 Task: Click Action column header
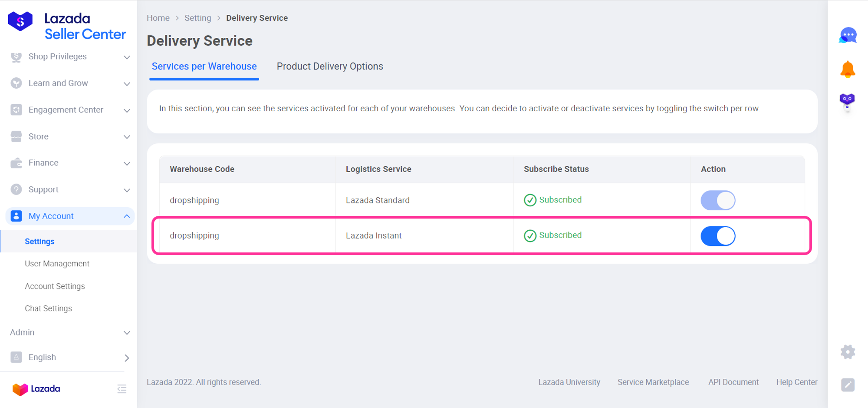[x=713, y=169]
